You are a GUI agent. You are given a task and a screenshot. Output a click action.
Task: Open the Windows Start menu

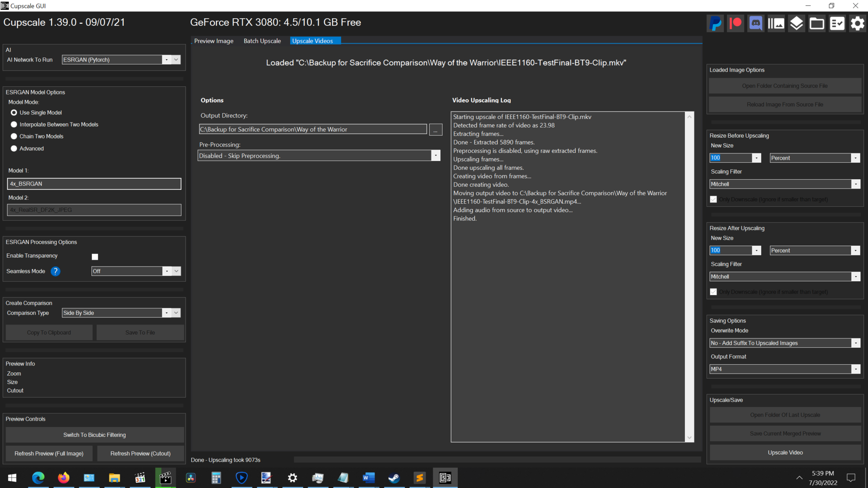[x=12, y=478]
